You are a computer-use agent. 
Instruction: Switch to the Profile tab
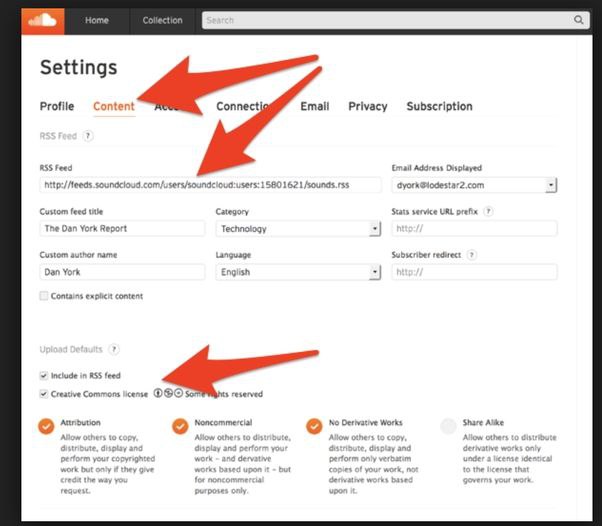click(57, 106)
